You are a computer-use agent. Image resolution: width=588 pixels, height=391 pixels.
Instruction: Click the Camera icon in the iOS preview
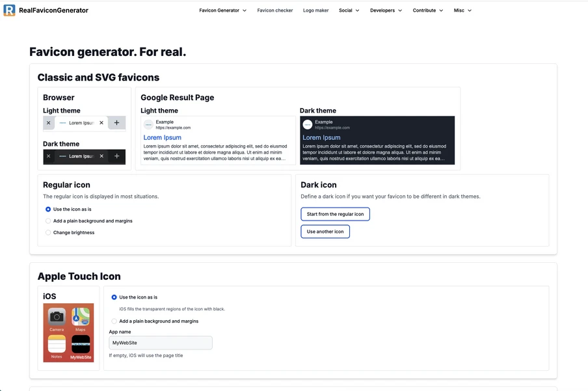(57, 316)
